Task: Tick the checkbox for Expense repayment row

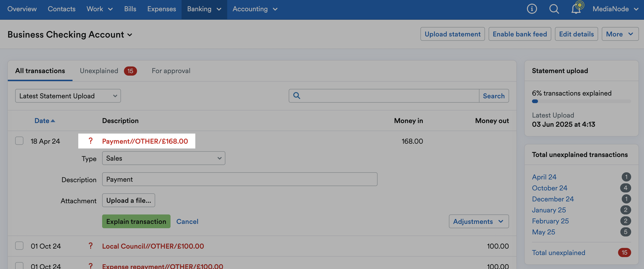Action: pyautogui.click(x=19, y=266)
